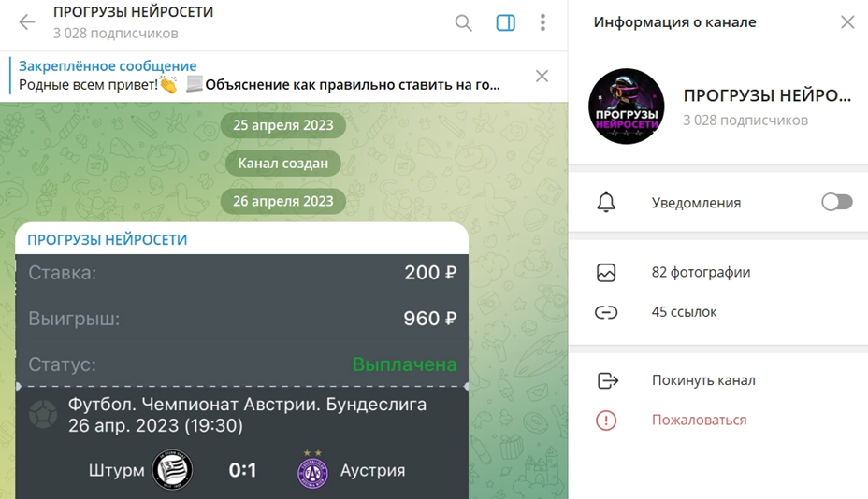The width and height of the screenshot is (868, 499).
Task: Click the "Статус:" label in the bet slip
Action: point(62,364)
